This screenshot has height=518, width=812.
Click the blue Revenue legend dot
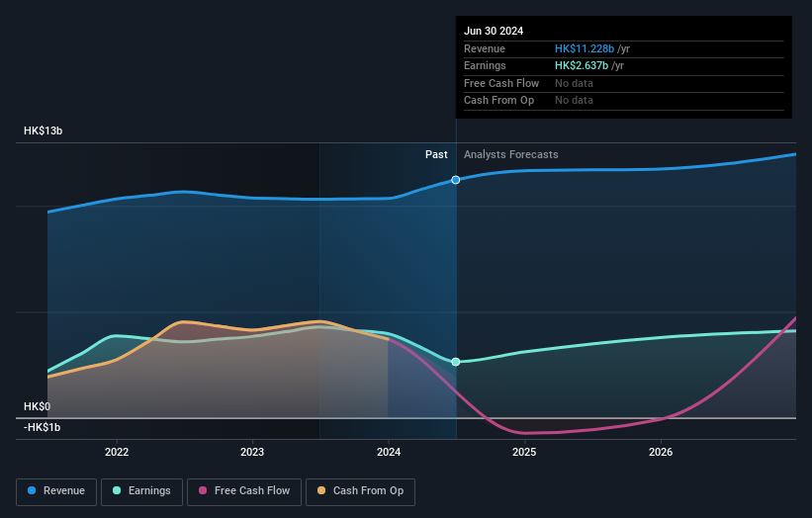point(32,490)
